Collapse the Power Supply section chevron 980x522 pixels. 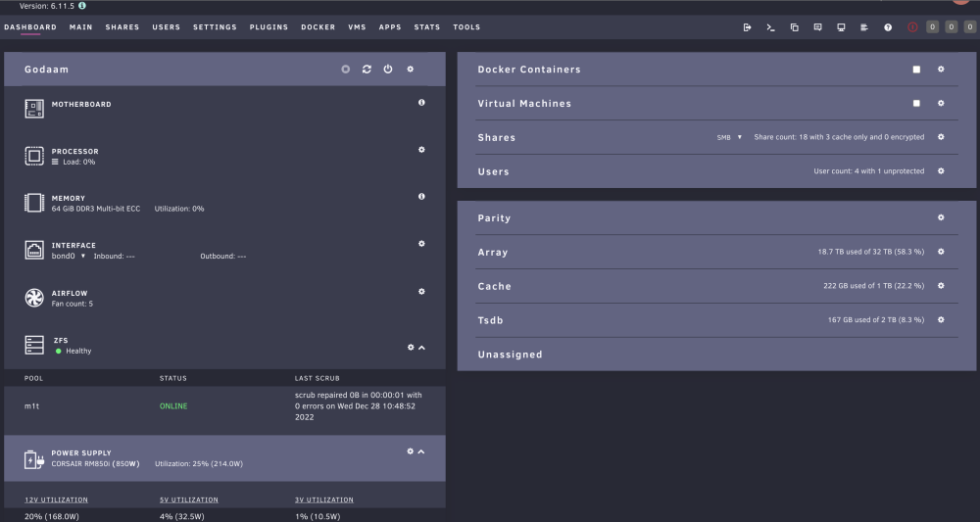pyautogui.click(x=421, y=451)
